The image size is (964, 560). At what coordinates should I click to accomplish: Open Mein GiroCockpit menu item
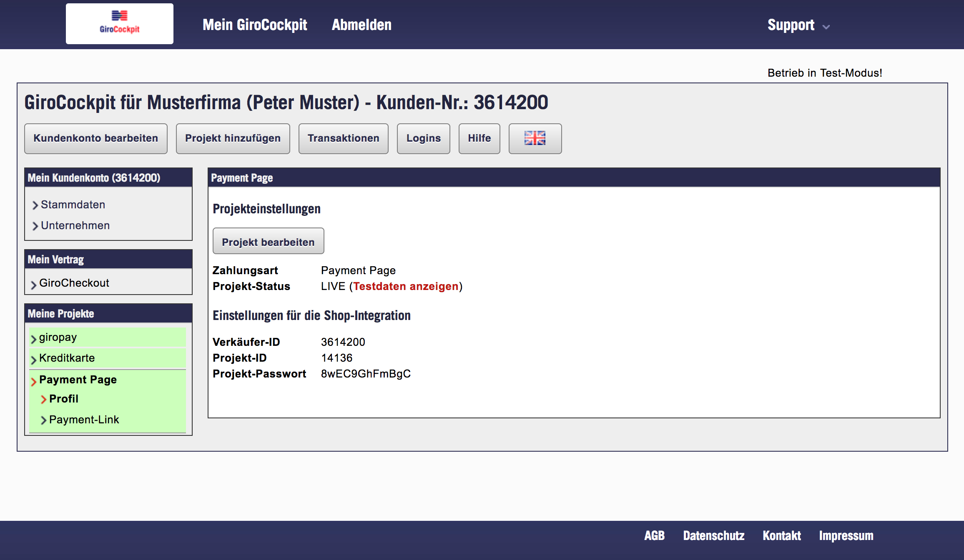[x=255, y=25]
